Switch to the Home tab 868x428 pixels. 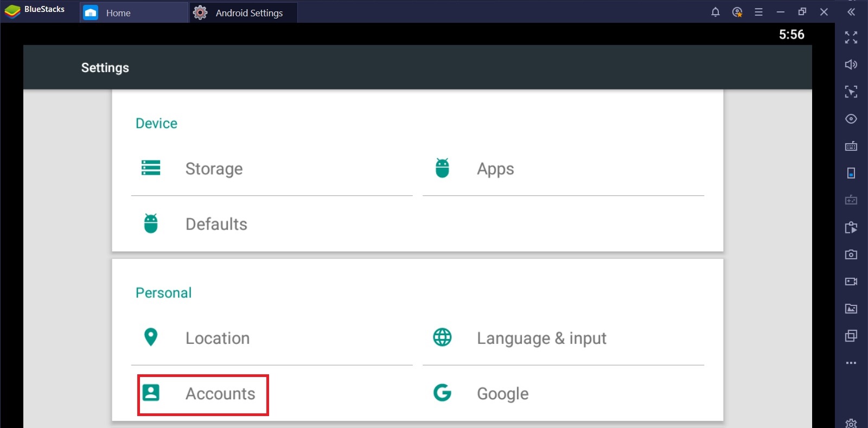[x=134, y=12]
